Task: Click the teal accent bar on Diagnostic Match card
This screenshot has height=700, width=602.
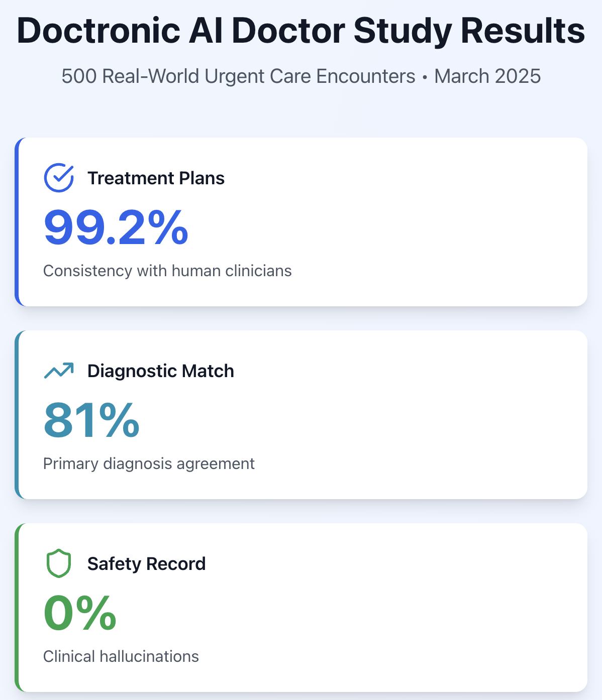Action: 17,415
